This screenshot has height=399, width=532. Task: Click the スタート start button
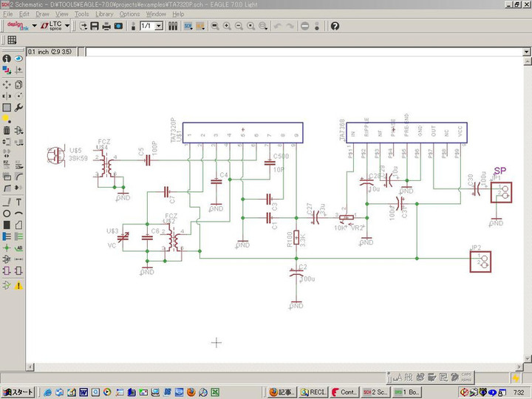coord(18,392)
